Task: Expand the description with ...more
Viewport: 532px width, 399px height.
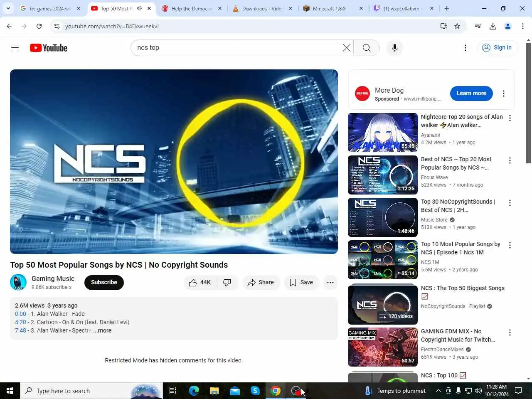Action: pos(102,330)
